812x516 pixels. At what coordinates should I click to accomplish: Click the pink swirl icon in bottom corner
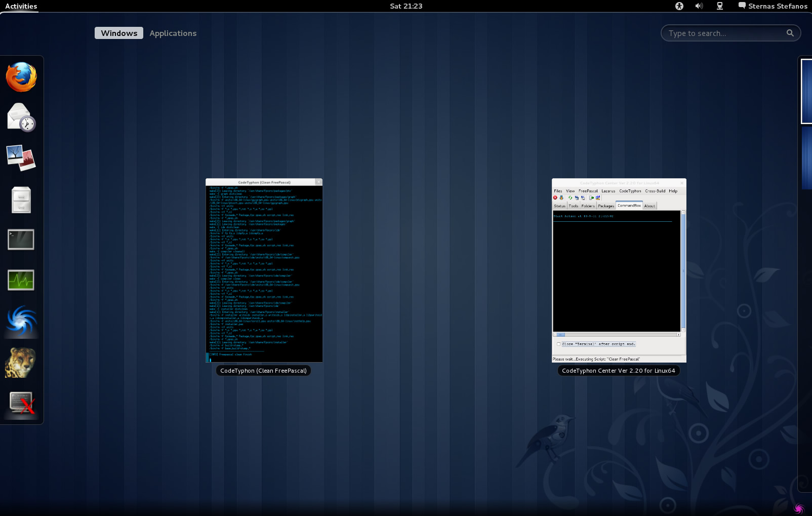(799, 508)
